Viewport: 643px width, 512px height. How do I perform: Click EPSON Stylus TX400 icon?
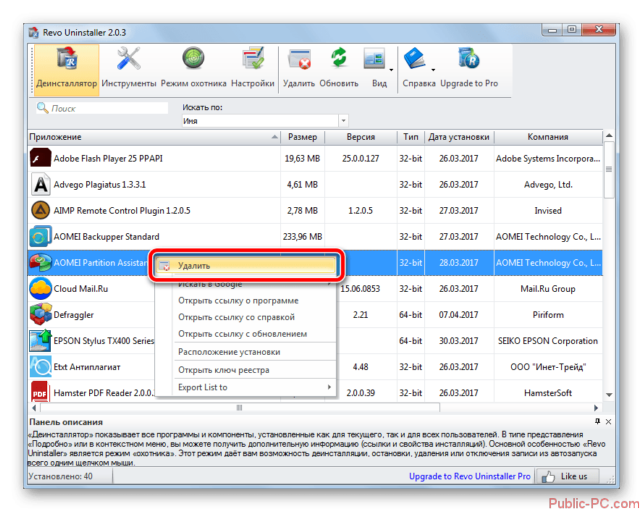click(40, 341)
